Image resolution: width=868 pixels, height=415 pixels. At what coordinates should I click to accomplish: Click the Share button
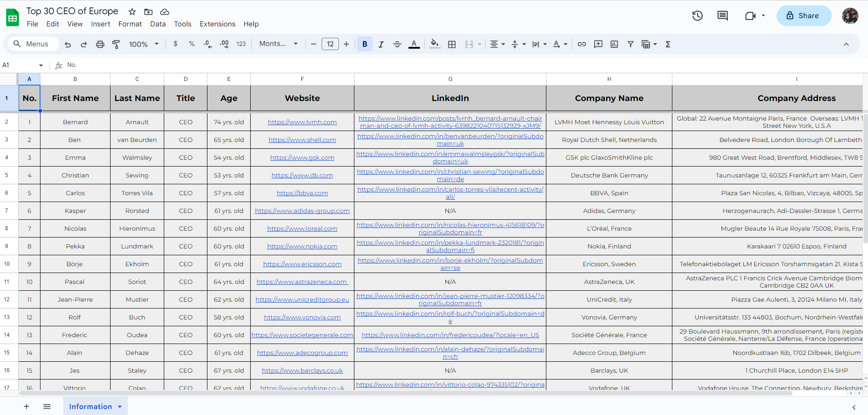(x=803, y=16)
